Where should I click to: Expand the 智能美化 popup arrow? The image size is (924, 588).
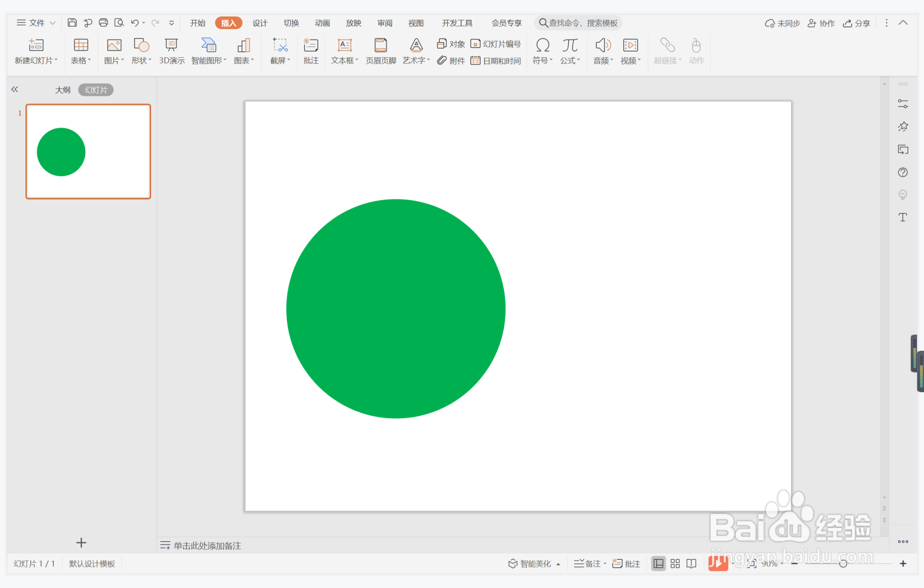pos(558,564)
